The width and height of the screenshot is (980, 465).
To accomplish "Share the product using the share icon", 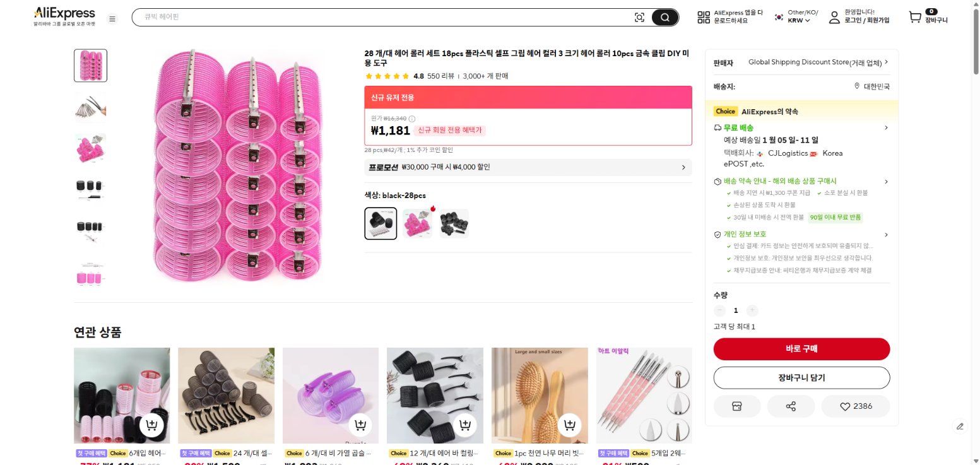I will [791, 406].
